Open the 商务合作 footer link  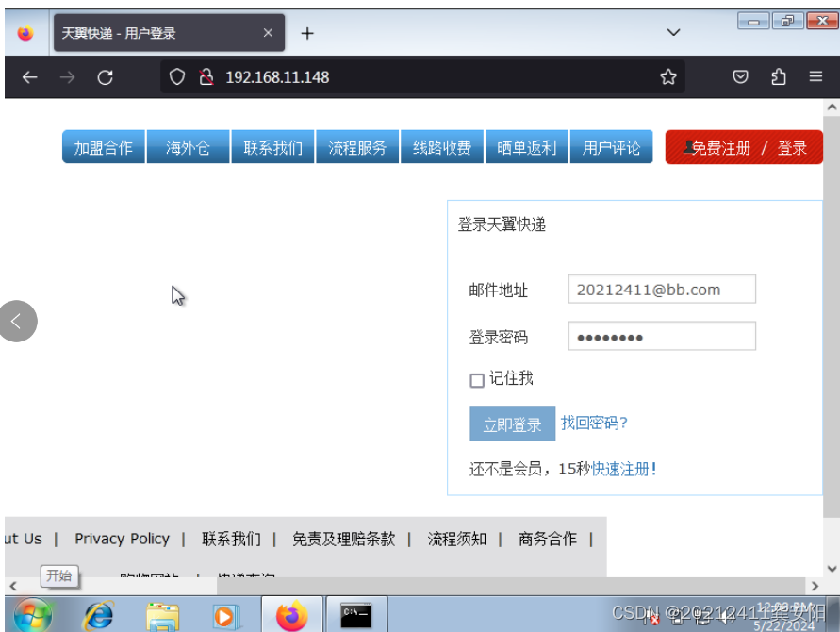548,539
